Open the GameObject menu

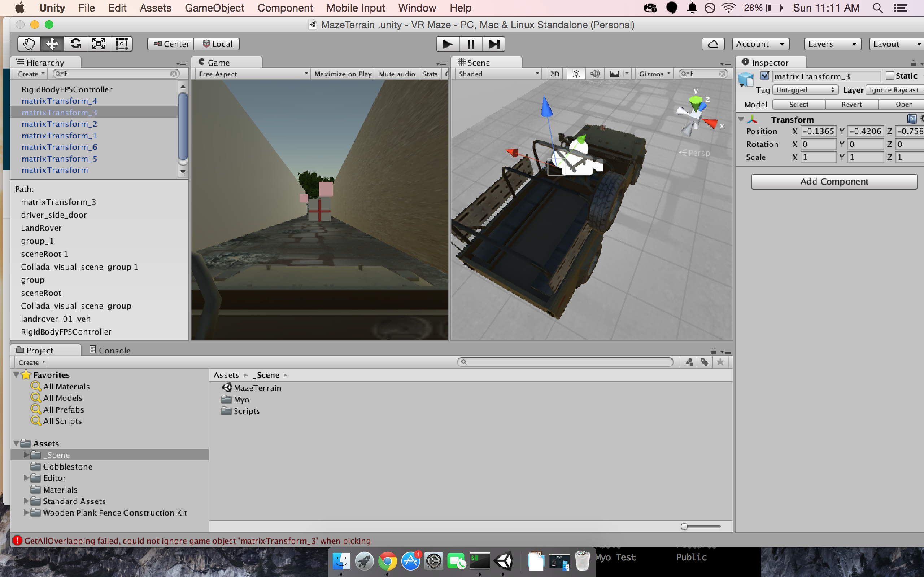[x=214, y=8]
